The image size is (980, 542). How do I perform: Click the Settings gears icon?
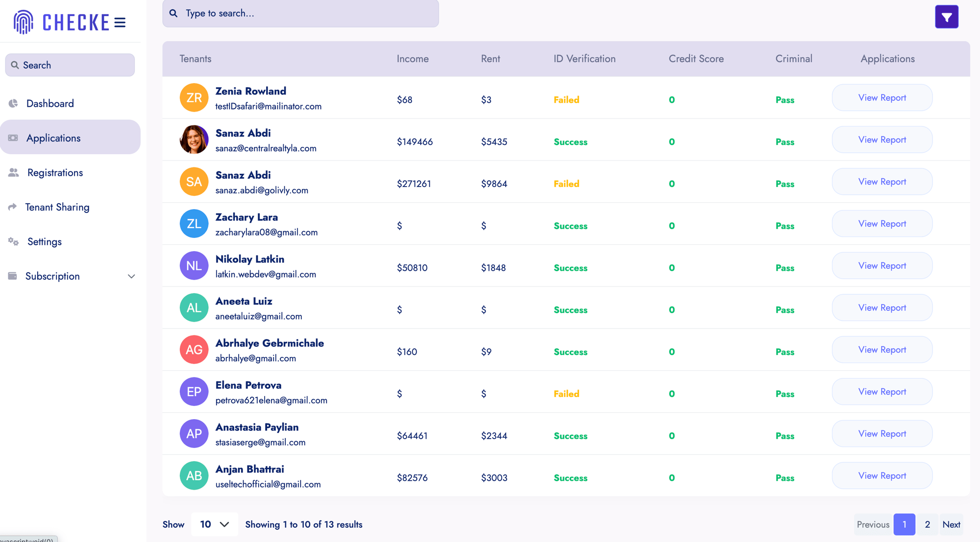coord(14,241)
